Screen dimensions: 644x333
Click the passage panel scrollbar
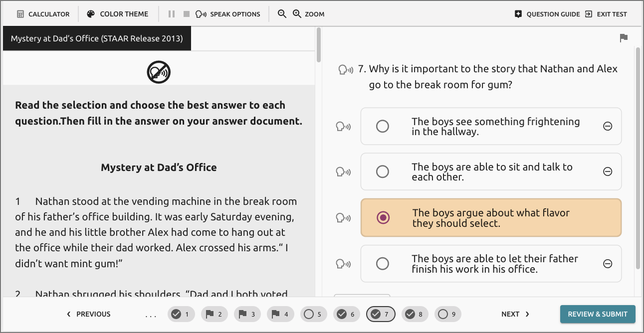pyautogui.click(x=319, y=45)
